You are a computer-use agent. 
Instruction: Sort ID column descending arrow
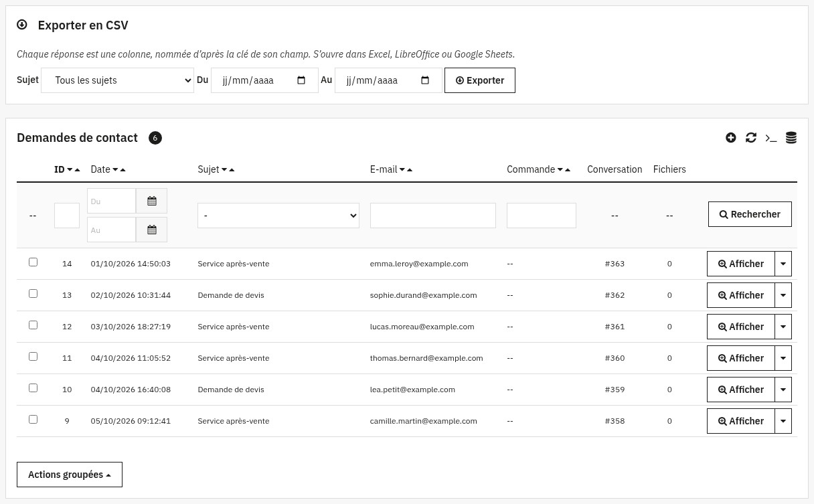tap(70, 170)
